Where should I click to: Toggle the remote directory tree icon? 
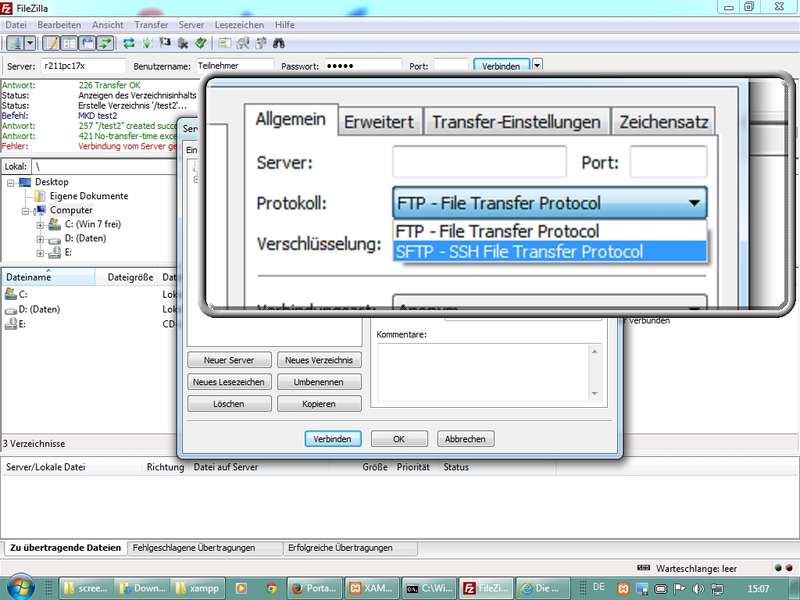click(87, 43)
